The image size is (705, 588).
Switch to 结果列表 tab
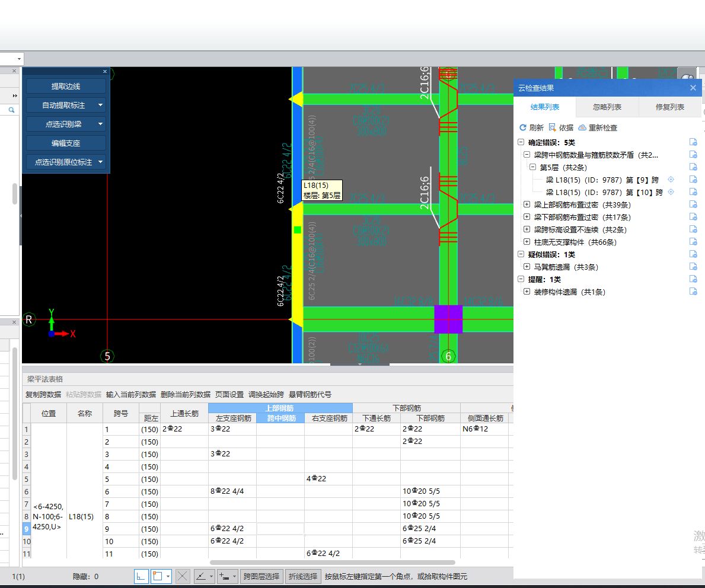click(545, 107)
